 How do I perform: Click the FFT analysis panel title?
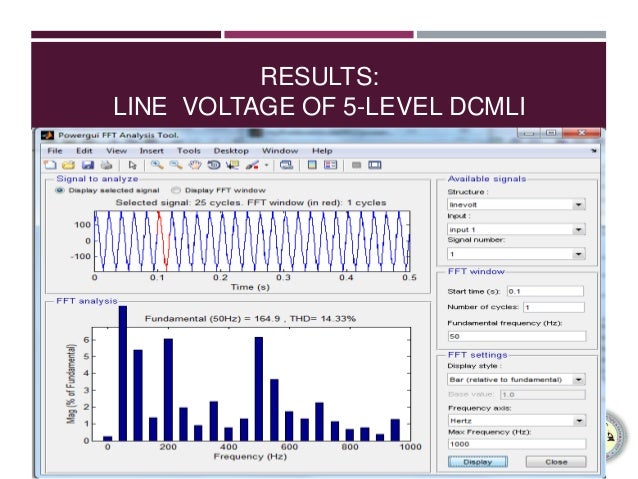point(87,301)
